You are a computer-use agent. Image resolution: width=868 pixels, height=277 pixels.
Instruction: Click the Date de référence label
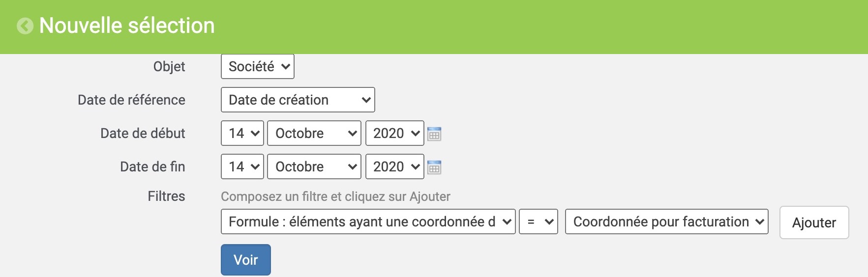tap(131, 100)
